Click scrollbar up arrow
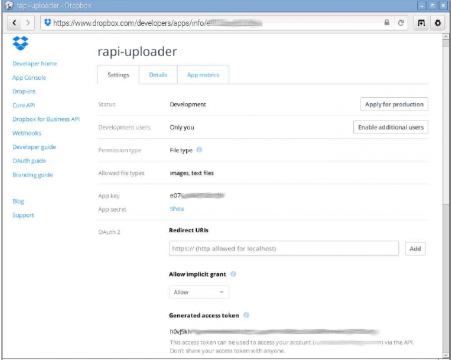Image resolution: width=451 pixels, height=360 pixels. click(446, 36)
